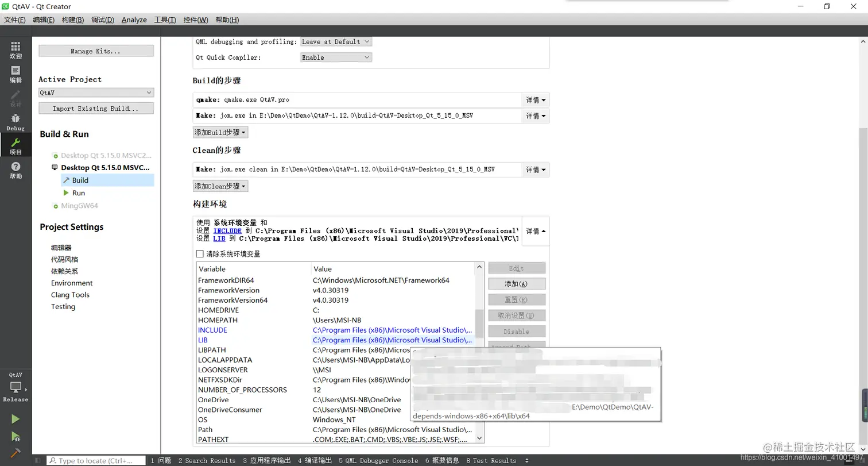Click the QtAV Release kit selector

pyautogui.click(x=15, y=387)
